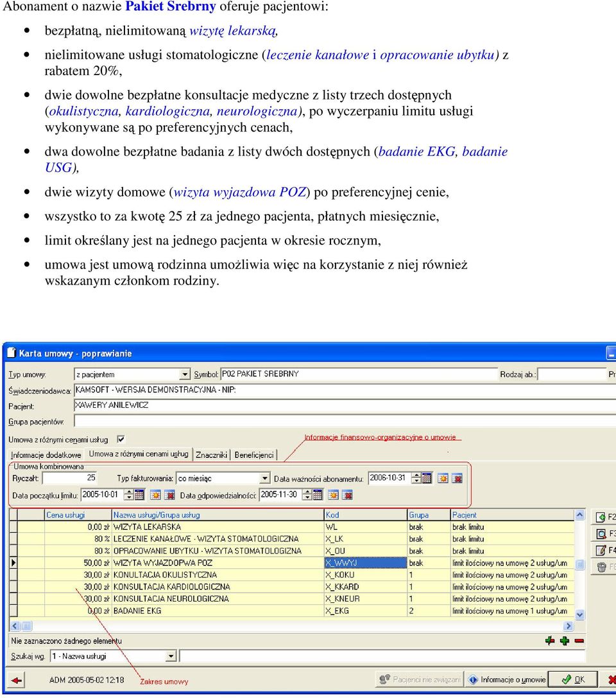This screenshot has width=616, height=698.
Task: Sort by Cena usługi column header
Action: (78, 515)
